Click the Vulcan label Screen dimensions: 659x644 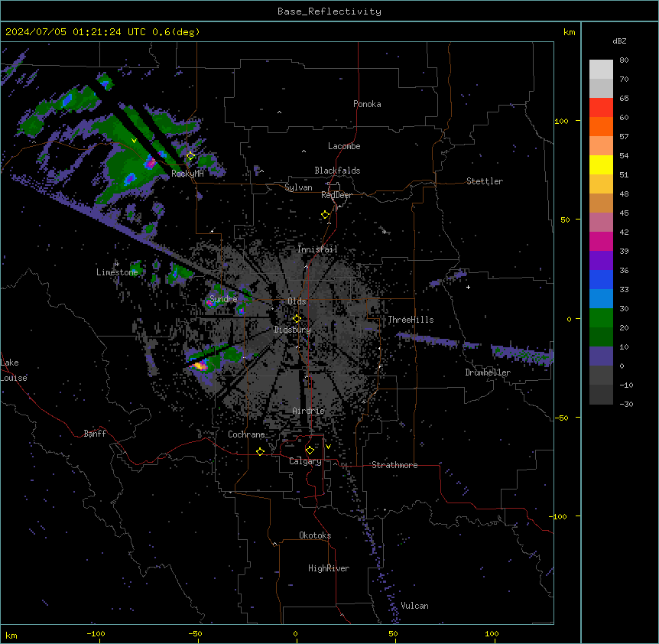click(x=415, y=606)
